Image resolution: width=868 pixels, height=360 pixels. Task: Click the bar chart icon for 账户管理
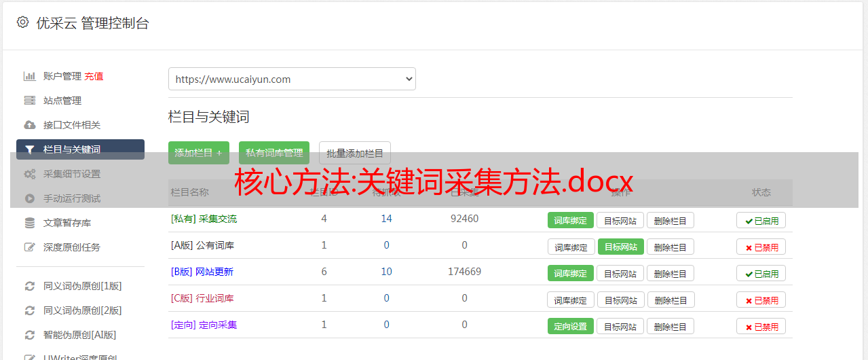(x=30, y=76)
